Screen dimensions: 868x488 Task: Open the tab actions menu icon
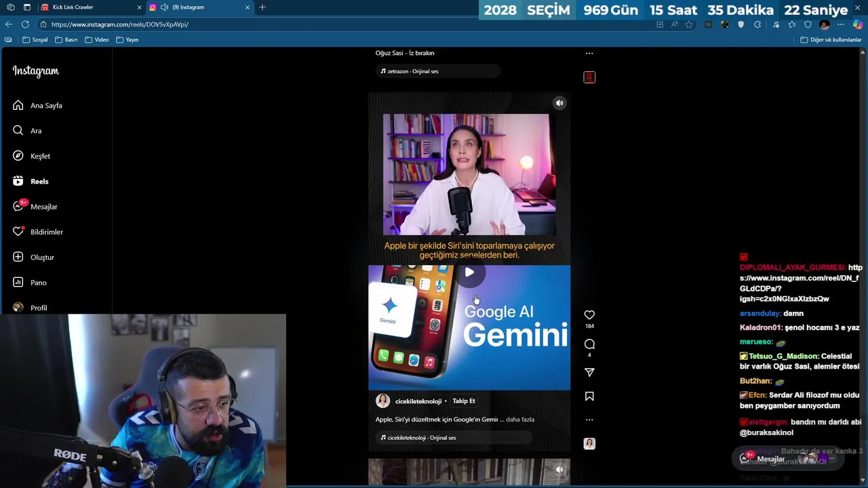[x=26, y=7]
